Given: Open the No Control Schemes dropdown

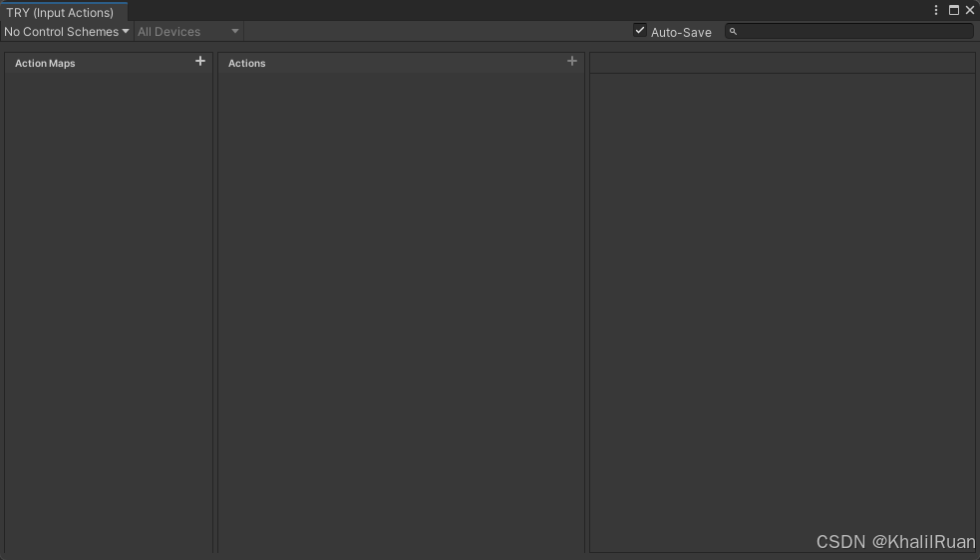Looking at the screenshot, I should click(66, 31).
